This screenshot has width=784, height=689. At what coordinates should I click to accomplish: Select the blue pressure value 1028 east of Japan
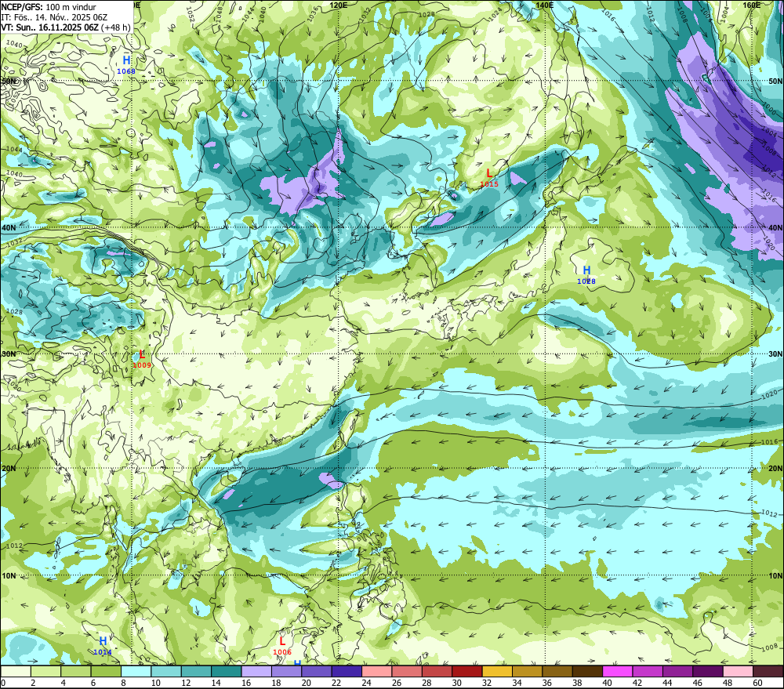click(586, 281)
